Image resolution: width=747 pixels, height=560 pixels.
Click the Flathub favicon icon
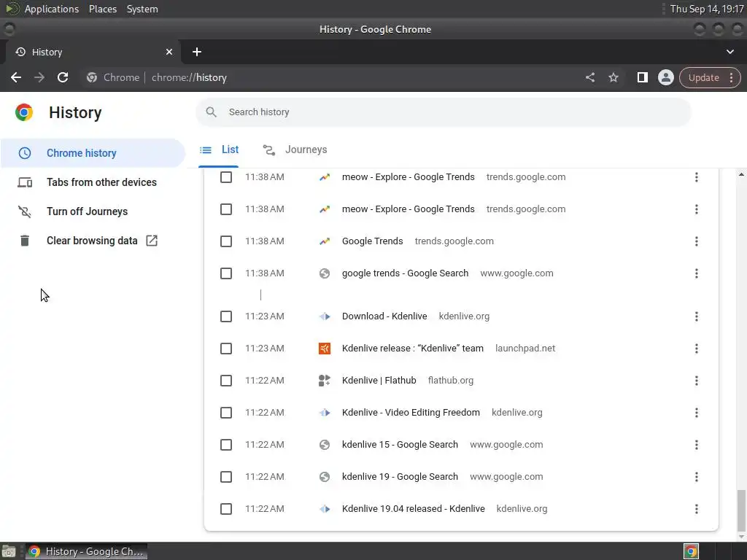tap(325, 381)
